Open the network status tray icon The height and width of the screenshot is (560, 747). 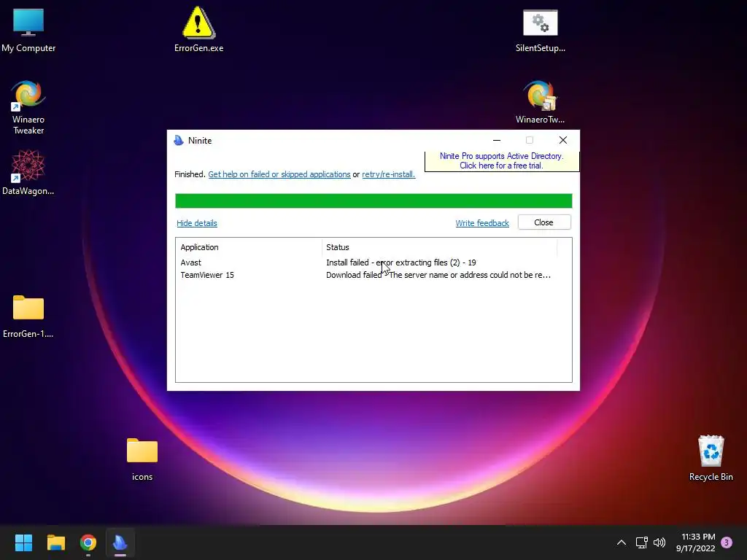[x=641, y=542]
